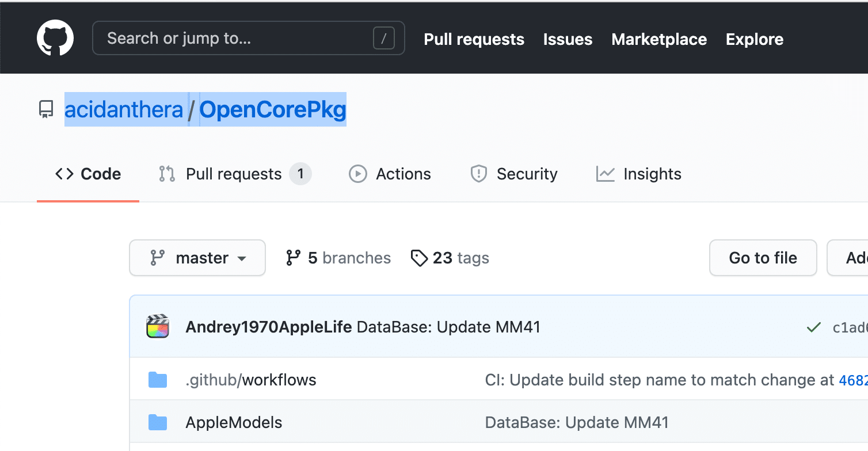Screen dimensions: 868x451
Task: Open Pull requests in the top navigation
Action: coord(474,39)
